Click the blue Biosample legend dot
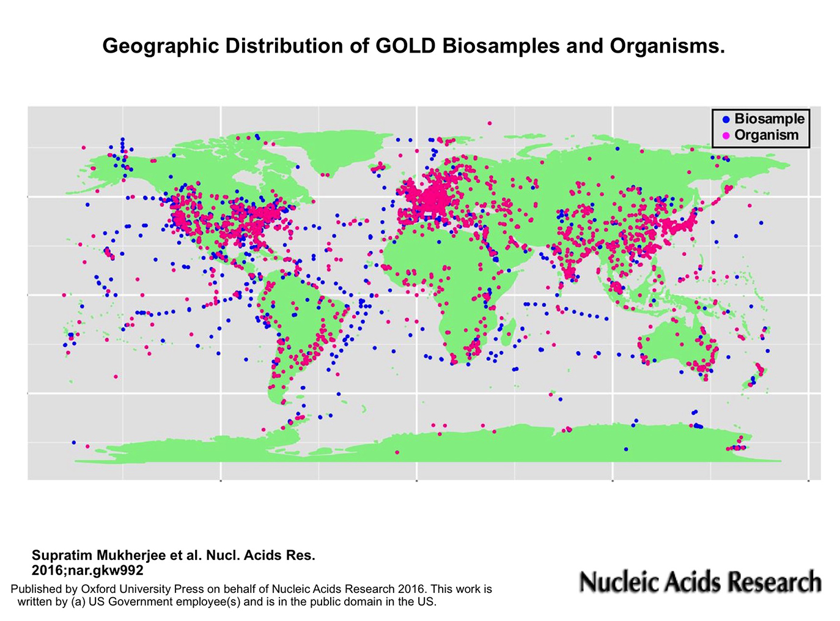Viewport: 840px width, 621px height. click(726, 119)
